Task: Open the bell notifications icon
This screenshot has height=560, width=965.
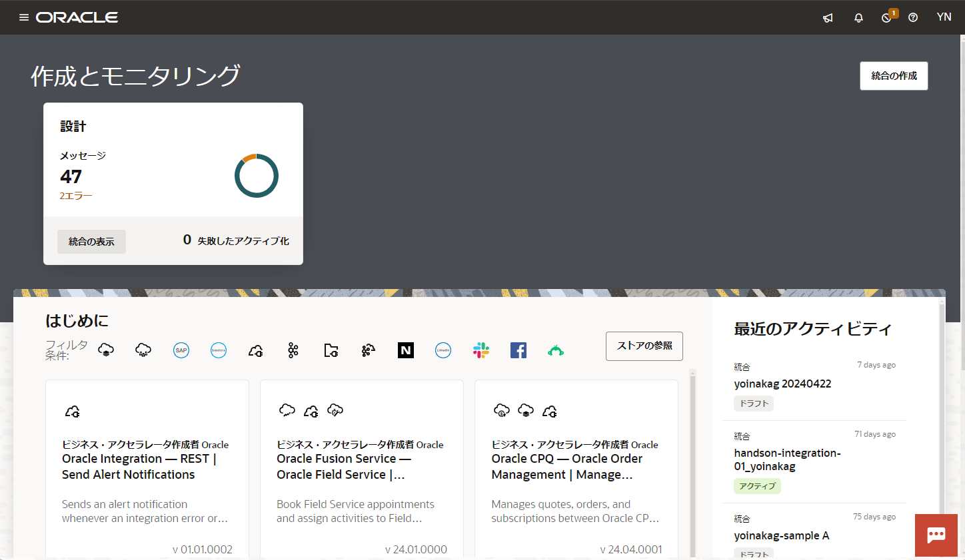Action: (858, 18)
